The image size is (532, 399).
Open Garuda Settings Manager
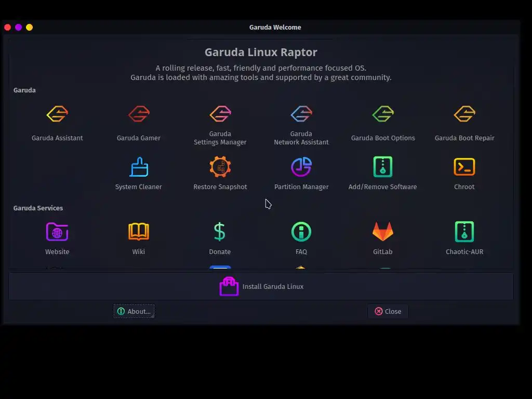click(x=220, y=114)
